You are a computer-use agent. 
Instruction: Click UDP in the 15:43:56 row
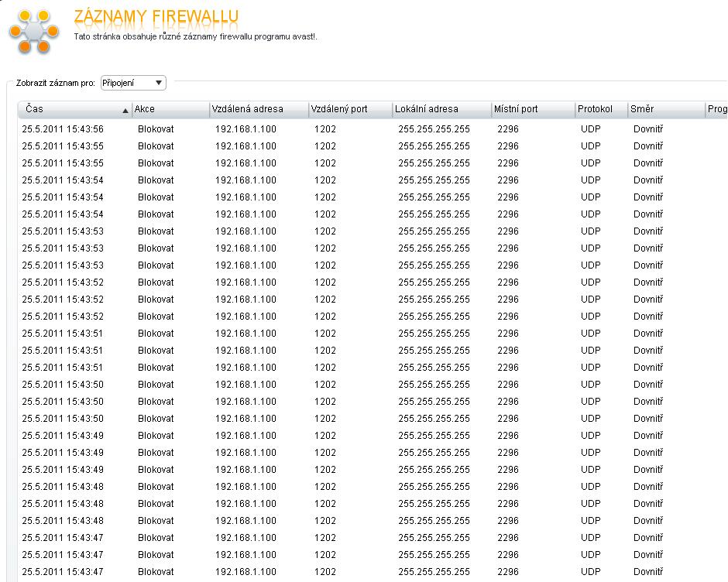tap(591, 129)
